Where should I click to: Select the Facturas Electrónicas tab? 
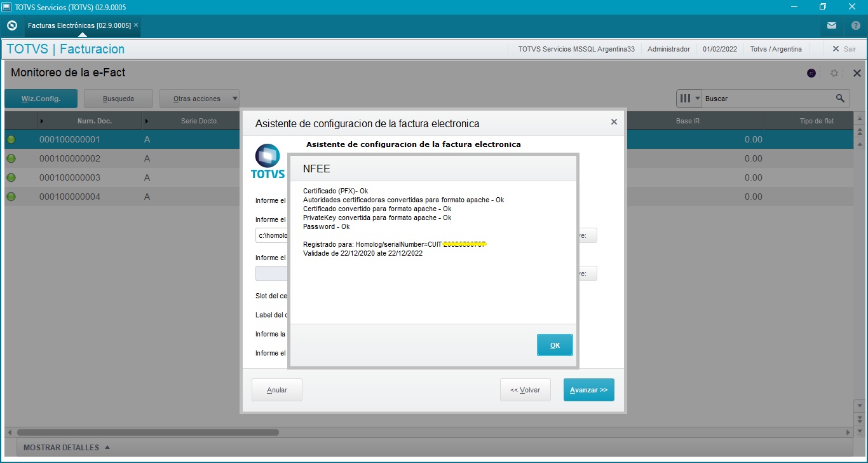click(79, 25)
